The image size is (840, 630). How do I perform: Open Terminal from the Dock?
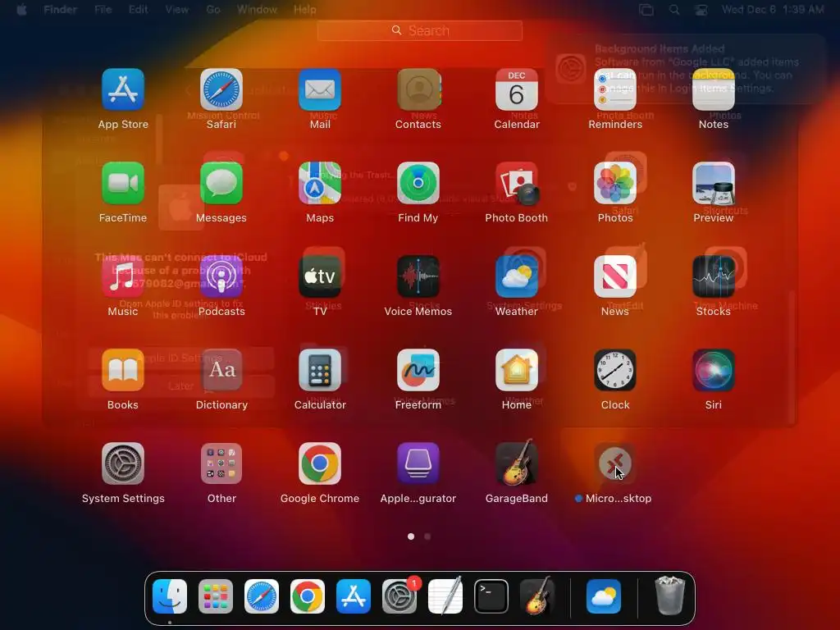coord(491,596)
